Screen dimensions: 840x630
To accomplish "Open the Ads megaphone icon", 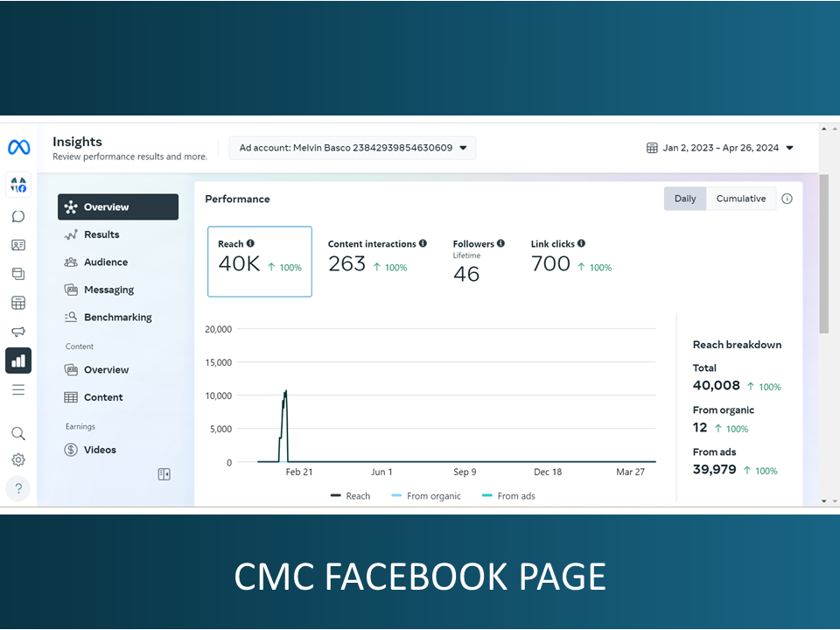I will (18, 332).
